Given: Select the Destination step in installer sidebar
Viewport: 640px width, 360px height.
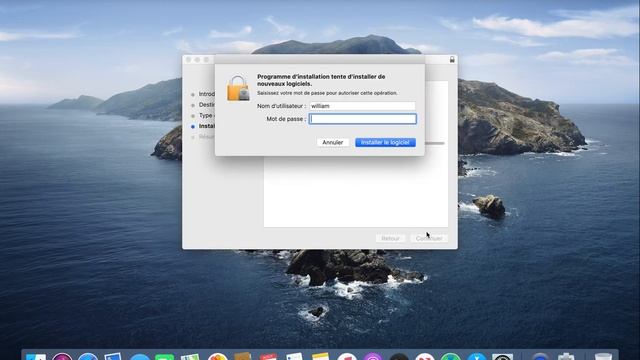Looking at the screenshot, I should point(203,105).
